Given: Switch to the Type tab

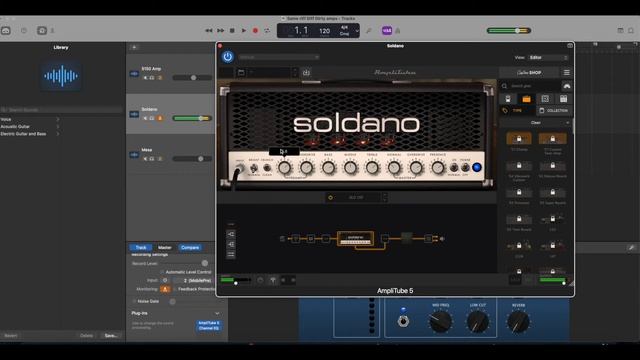Looking at the screenshot, I should 517,111.
